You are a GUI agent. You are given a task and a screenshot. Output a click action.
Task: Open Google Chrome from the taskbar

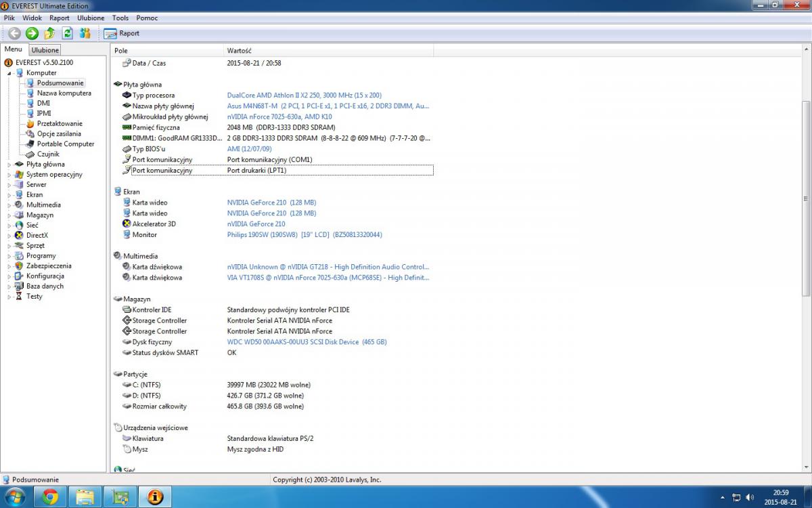pyautogui.click(x=49, y=497)
